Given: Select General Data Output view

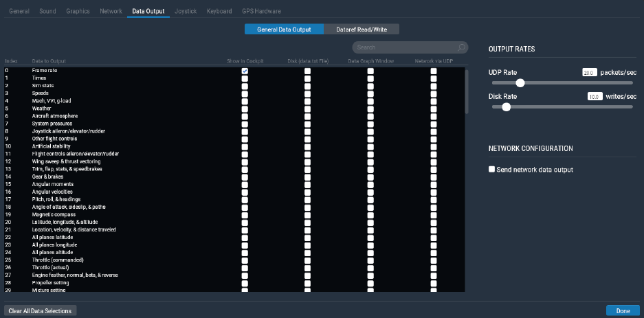Looking at the screenshot, I should point(284,29).
